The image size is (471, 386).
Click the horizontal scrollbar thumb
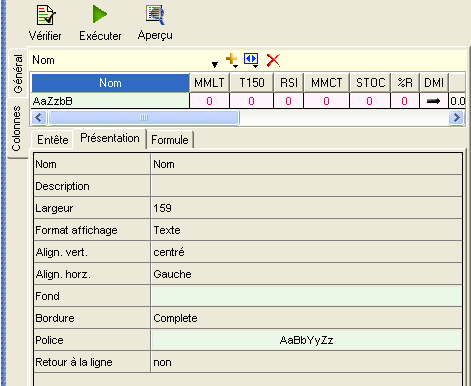click(x=144, y=118)
